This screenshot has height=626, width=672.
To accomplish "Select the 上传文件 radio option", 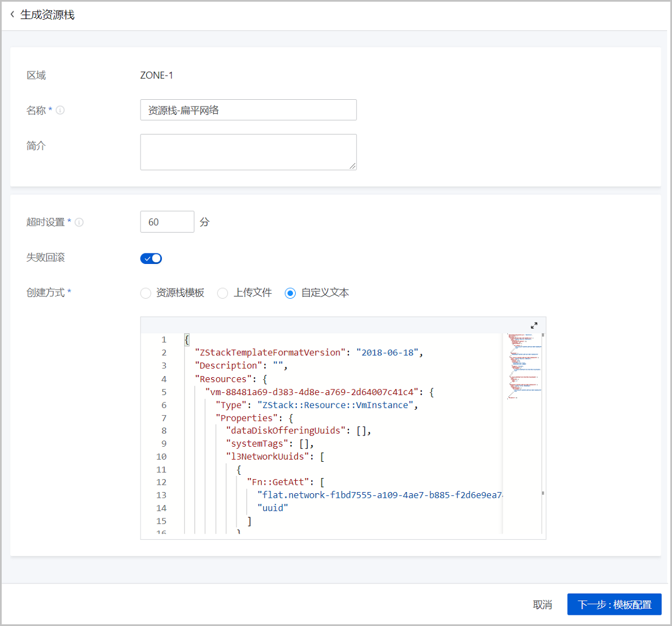I will click(223, 293).
